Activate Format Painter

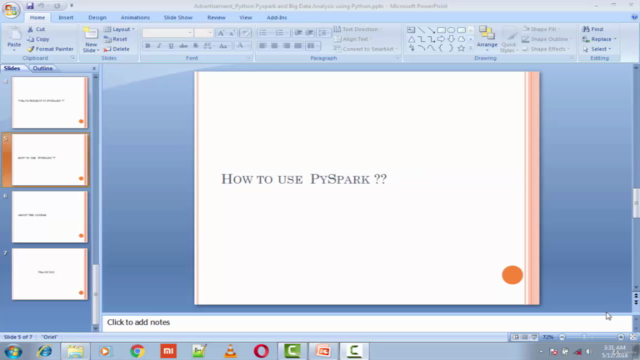[50, 49]
